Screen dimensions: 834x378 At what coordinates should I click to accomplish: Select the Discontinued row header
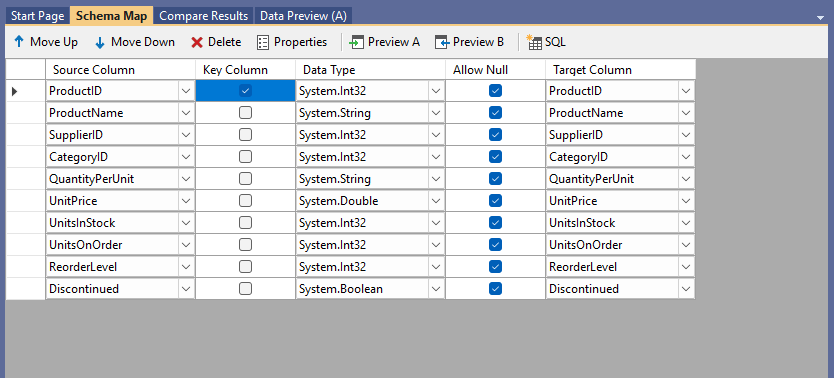click(26, 289)
